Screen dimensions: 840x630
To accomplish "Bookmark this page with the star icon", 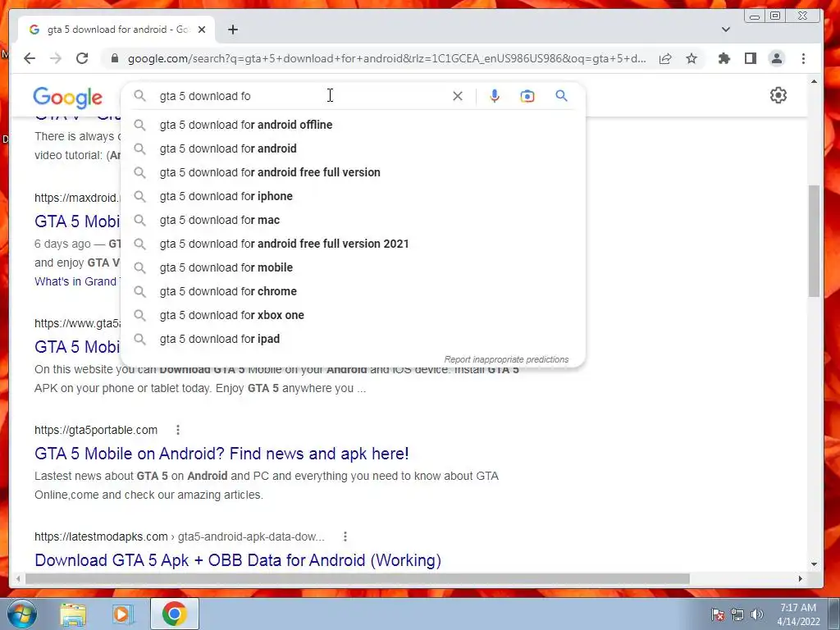I will 692,58.
